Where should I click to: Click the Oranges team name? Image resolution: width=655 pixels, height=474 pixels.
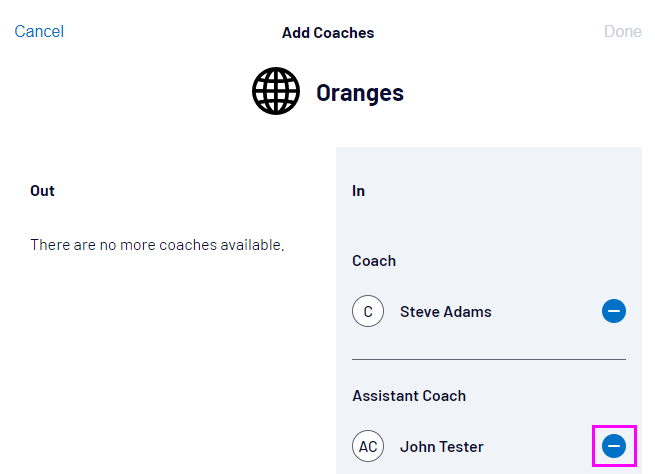click(360, 93)
